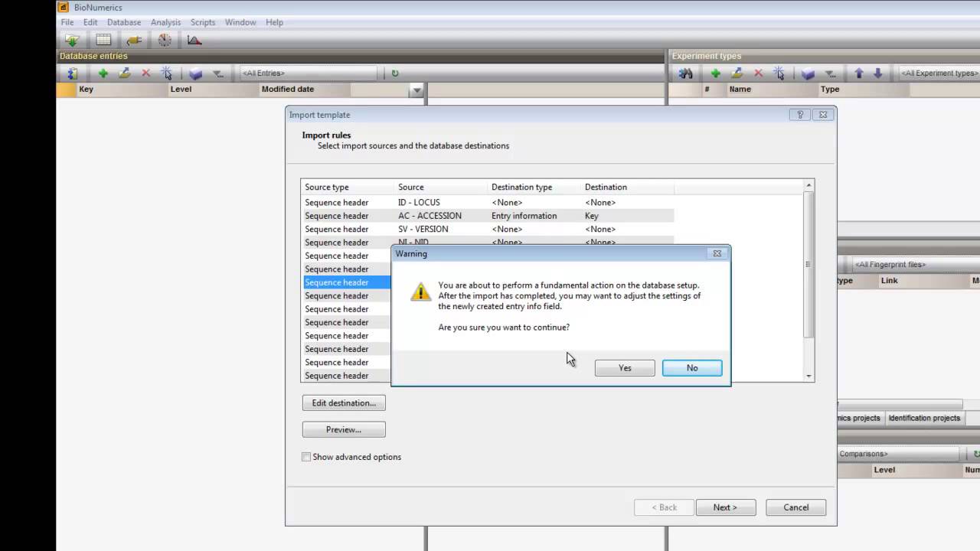This screenshot has width=980, height=551.
Task: Click purple cube icon in Experiment types toolbar
Action: [x=808, y=73]
